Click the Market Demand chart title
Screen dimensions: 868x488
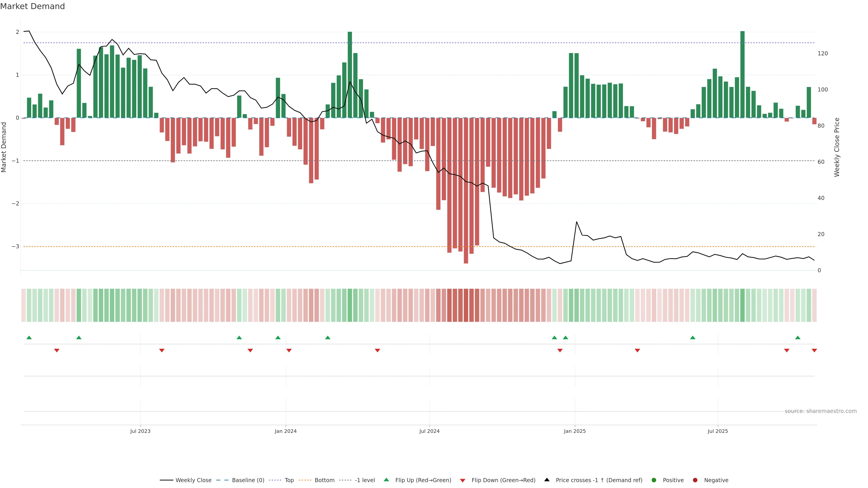click(32, 6)
